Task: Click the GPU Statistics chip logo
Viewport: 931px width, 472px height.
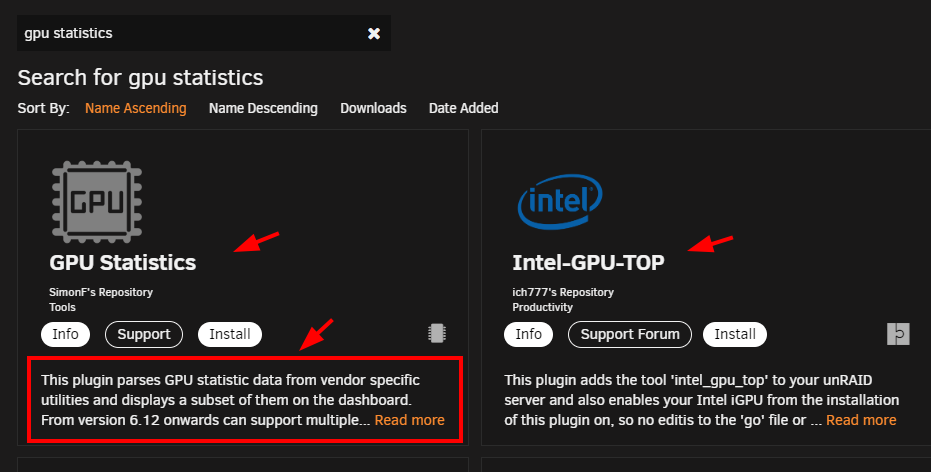Action: [x=97, y=201]
